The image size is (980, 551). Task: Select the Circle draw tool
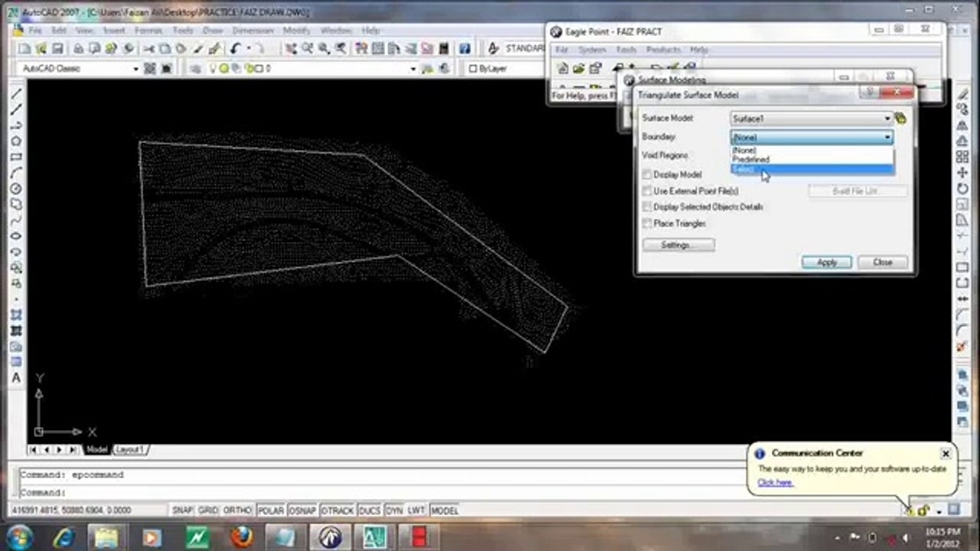click(x=16, y=189)
